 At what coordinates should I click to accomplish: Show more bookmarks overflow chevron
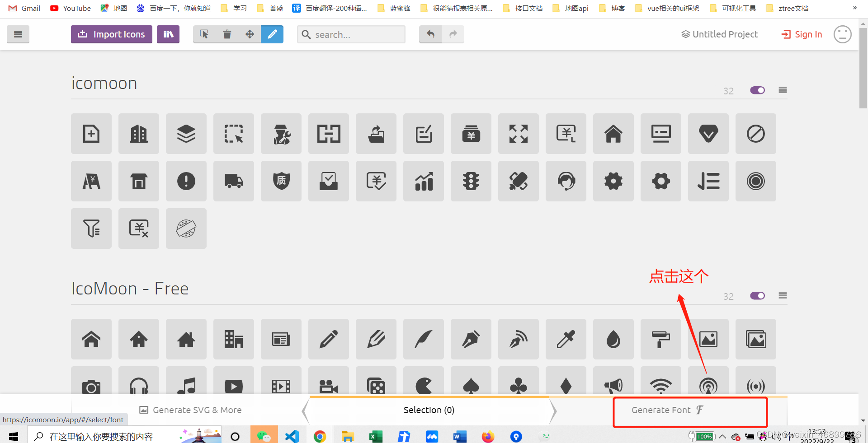point(855,8)
